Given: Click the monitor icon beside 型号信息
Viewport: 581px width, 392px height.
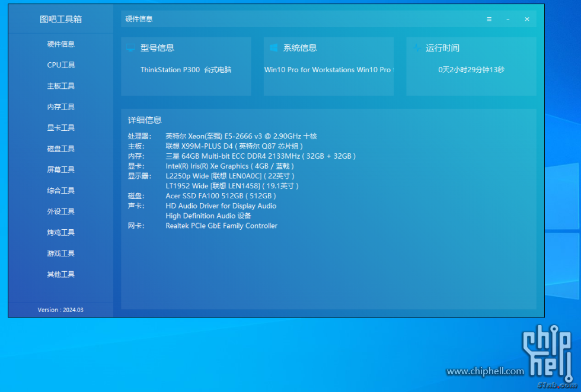Looking at the screenshot, I should pyautogui.click(x=130, y=48).
